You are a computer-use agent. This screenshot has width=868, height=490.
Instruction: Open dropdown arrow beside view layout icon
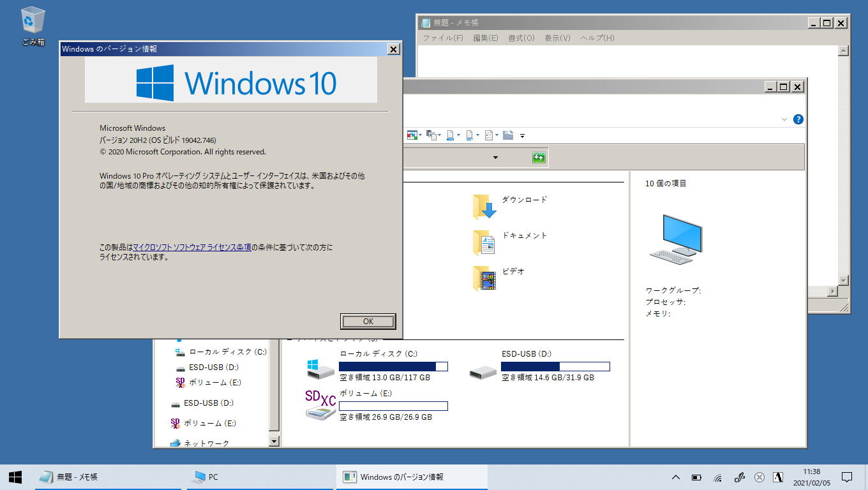pos(420,135)
